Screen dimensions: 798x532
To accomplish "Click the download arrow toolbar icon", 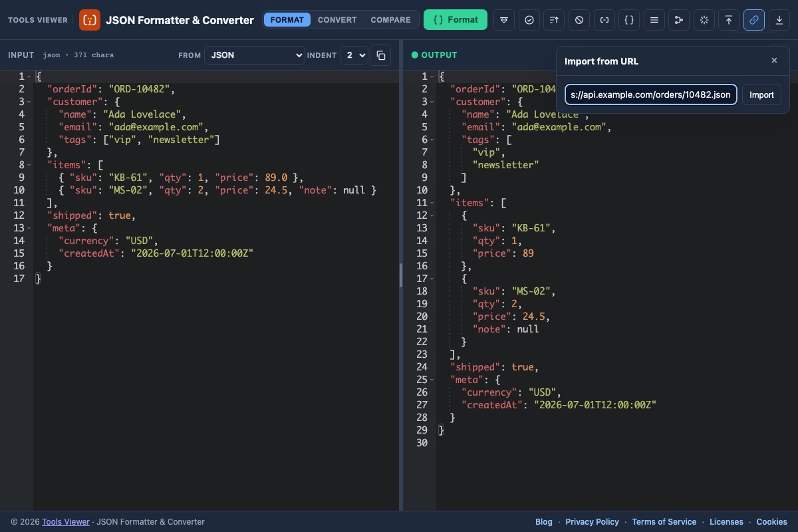I will 779,20.
